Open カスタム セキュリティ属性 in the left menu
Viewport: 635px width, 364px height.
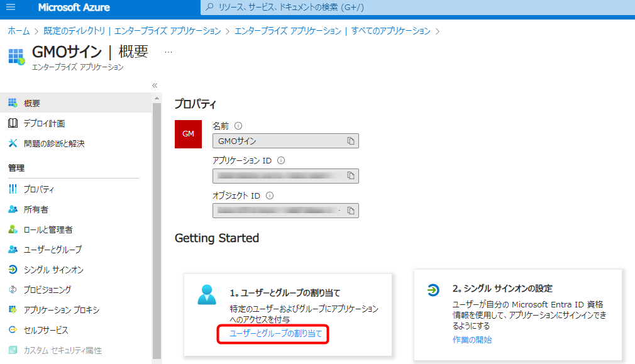(x=75, y=350)
